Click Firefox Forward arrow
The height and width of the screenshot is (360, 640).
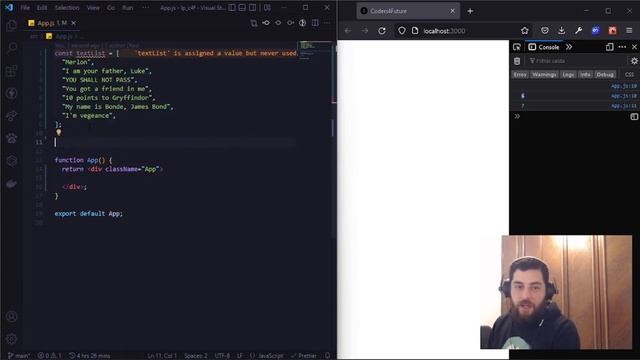click(x=364, y=31)
